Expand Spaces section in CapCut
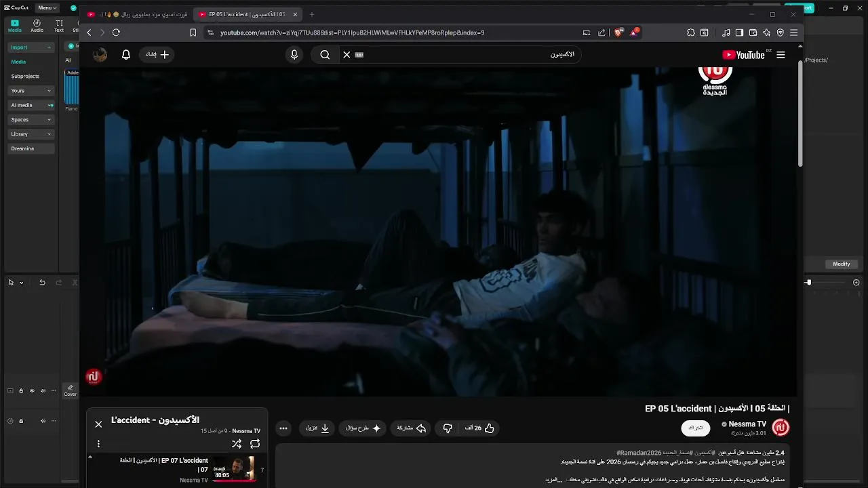This screenshot has height=488, width=868. pyautogui.click(x=31, y=119)
